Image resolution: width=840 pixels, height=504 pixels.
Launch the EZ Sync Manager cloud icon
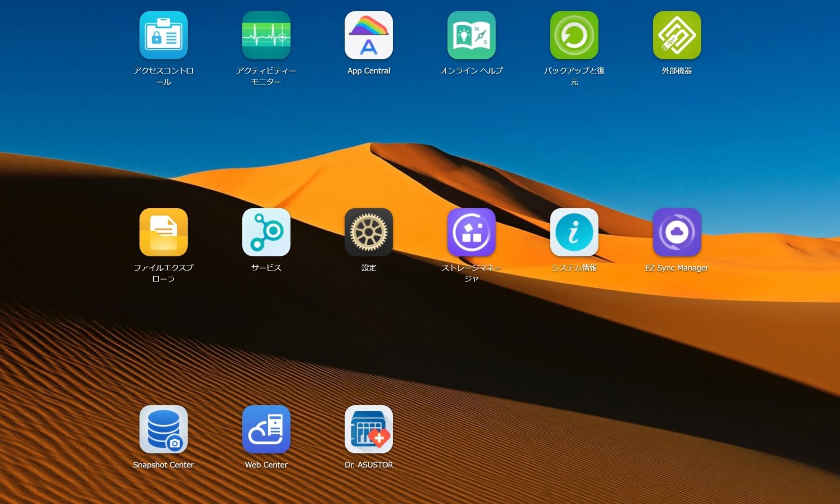pyautogui.click(x=677, y=232)
